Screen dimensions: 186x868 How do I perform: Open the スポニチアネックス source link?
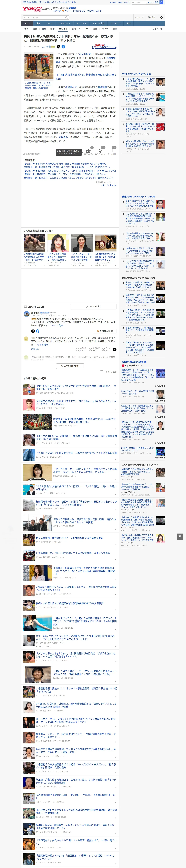[109, 185]
